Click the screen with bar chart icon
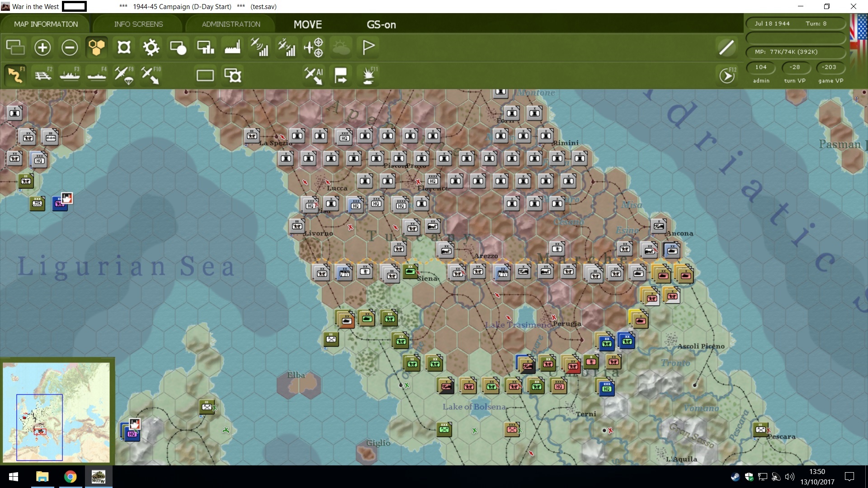Image resolution: width=868 pixels, height=488 pixels. click(205, 47)
